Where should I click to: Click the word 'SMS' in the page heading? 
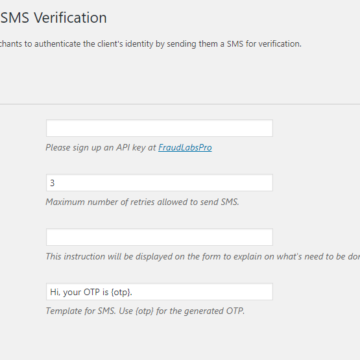(x=15, y=18)
